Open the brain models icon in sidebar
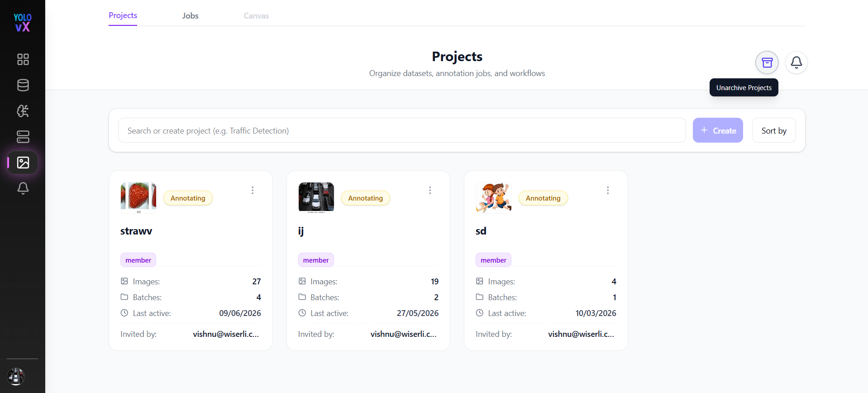868x393 pixels. pos(23,111)
